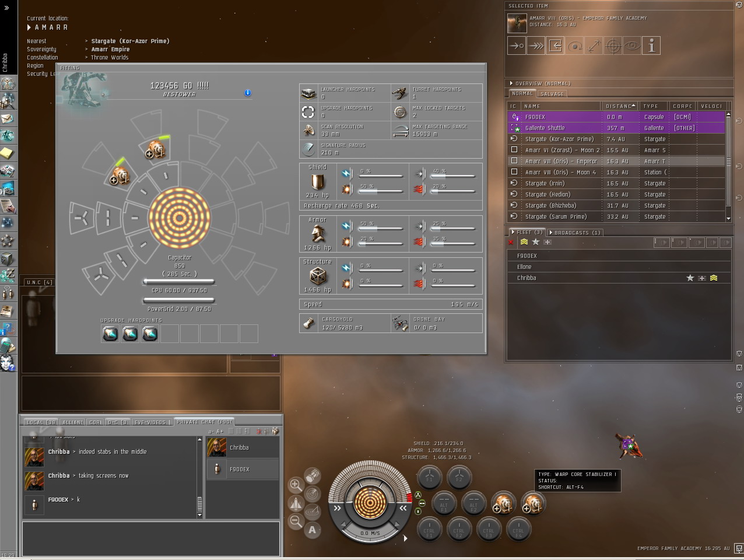Viewport: 744px width, 560px height.
Task: Click HUD right double-chevron expander
Action: (x=403, y=508)
